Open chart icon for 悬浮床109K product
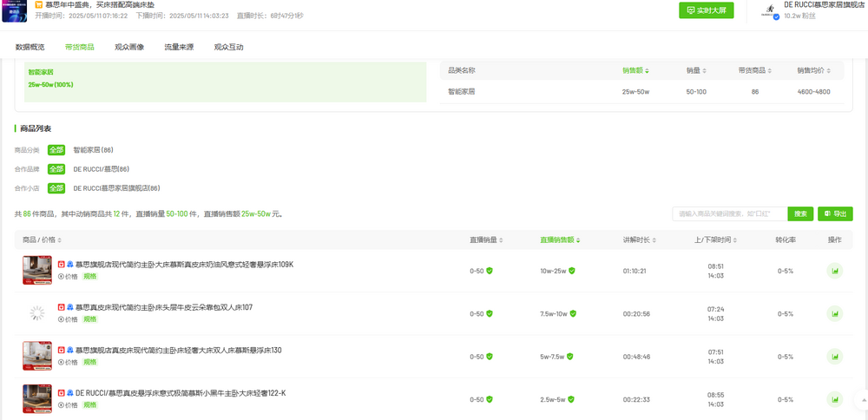Image resolution: width=868 pixels, height=420 pixels. [x=834, y=271]
